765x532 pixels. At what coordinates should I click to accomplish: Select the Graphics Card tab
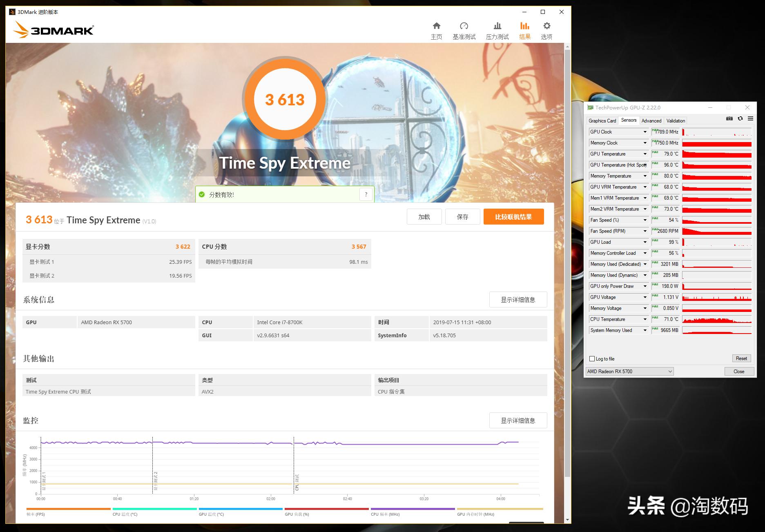[602, 120]
